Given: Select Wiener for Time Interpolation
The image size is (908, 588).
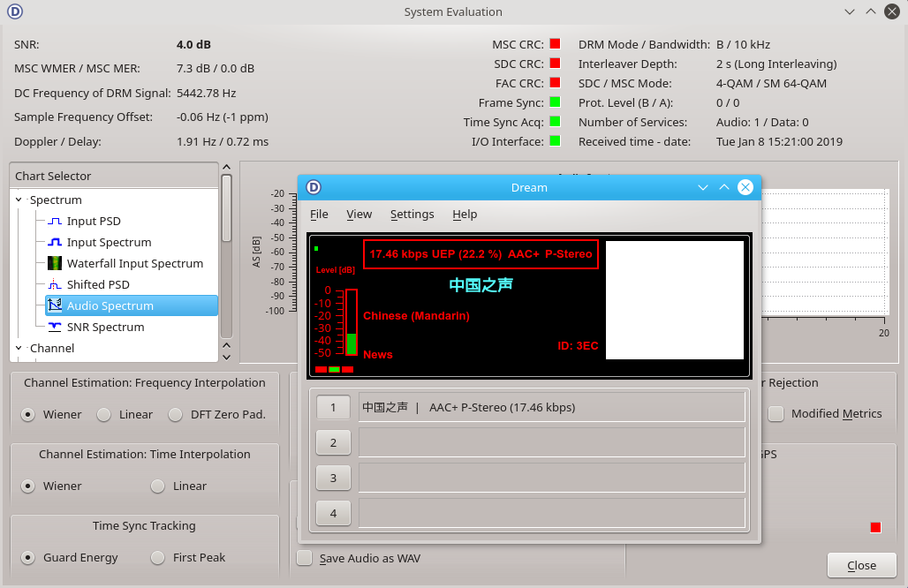Looking at the screenshot, I should [x=27, y=486].
